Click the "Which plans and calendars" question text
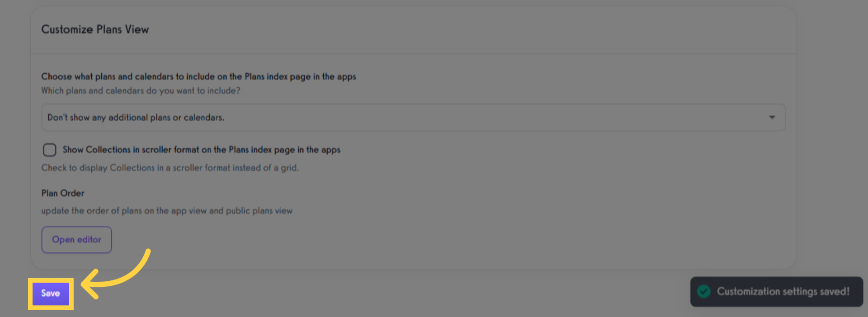The image size is (868, 317). coord(141,90)
